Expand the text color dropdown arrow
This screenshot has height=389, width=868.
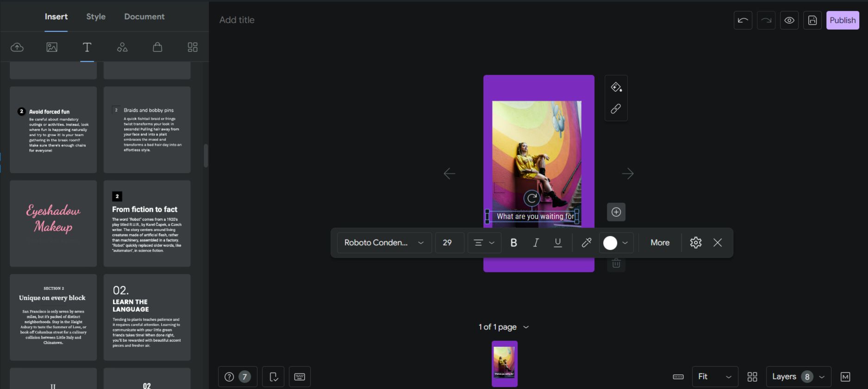[625, 243]
